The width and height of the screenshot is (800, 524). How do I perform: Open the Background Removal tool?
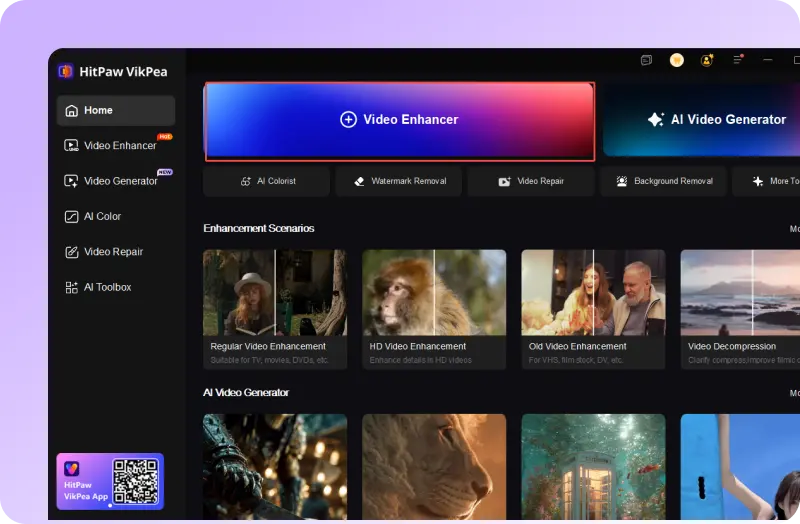[663, 181]
